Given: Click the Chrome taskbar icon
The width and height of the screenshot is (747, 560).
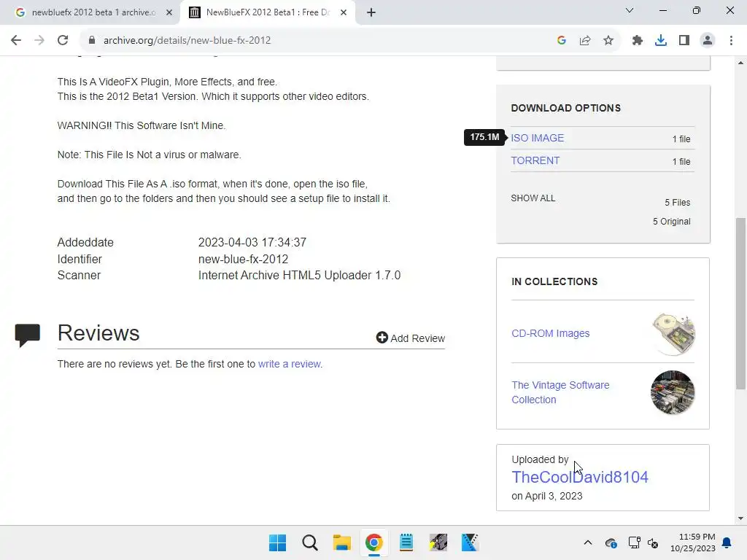Looking at the screenshot, I should tap(374, 542).
